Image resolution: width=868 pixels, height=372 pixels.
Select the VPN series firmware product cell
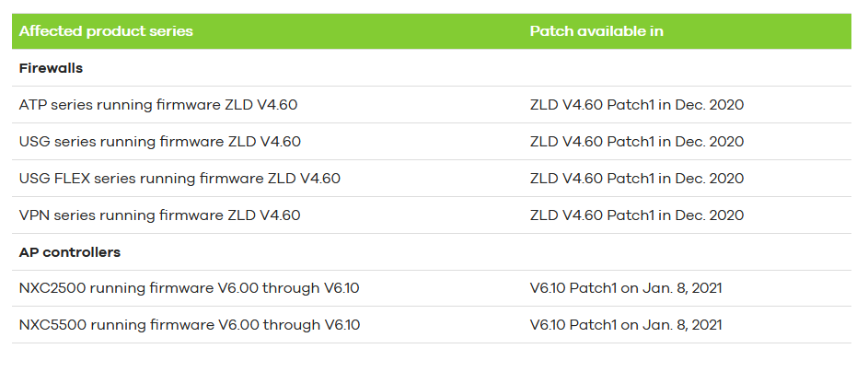point(160,215)
